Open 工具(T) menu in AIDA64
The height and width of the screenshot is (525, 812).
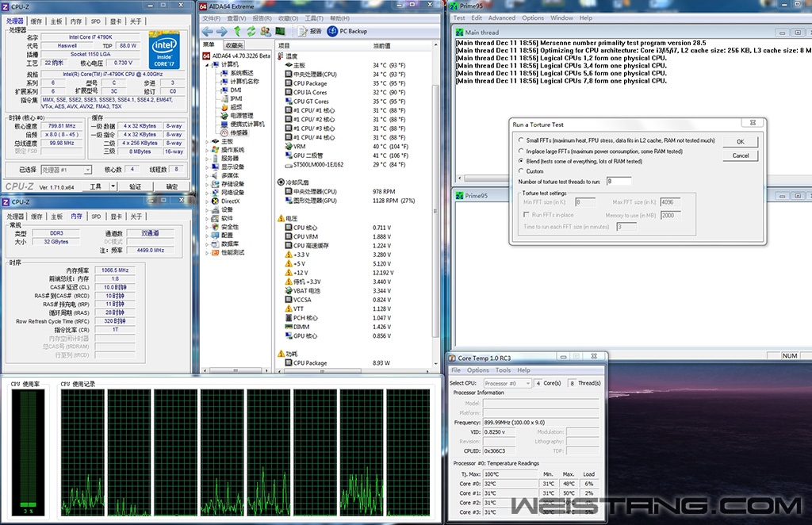click(x=314, y=18)
